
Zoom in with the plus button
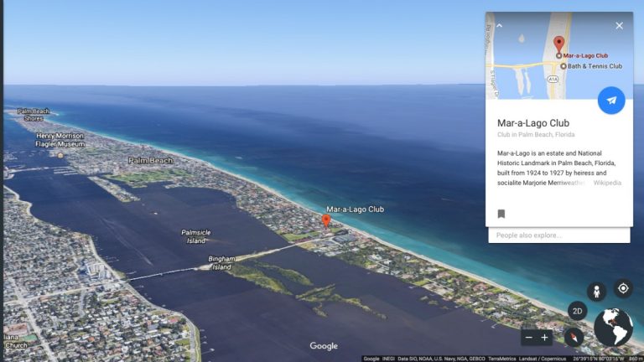[544, 338]
